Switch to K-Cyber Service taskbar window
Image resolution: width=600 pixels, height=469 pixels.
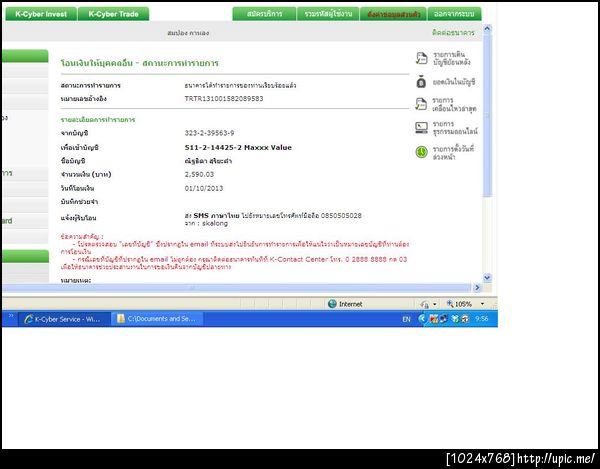(64, 319)
